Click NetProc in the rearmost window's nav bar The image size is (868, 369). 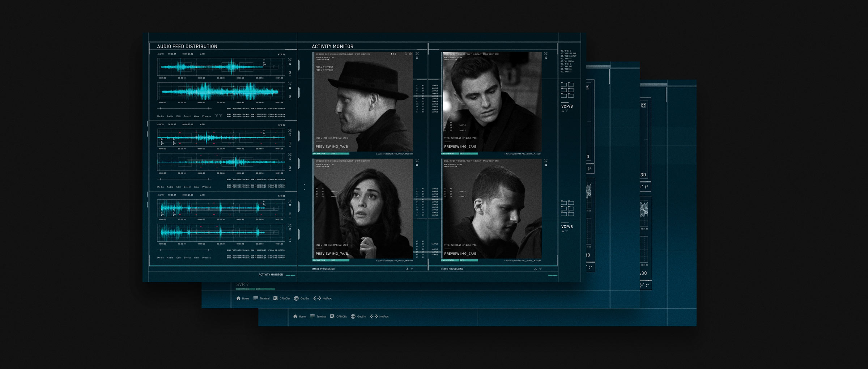click(379, 317)
